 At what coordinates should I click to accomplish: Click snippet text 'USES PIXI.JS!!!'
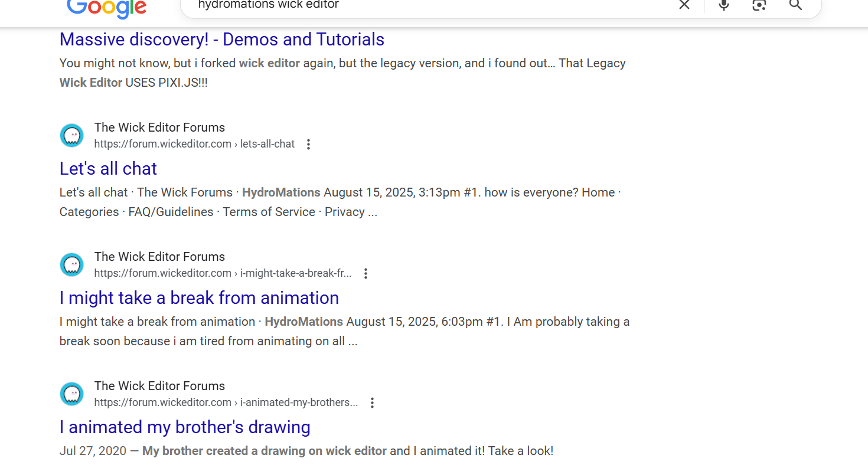click(x=167, y=83)
